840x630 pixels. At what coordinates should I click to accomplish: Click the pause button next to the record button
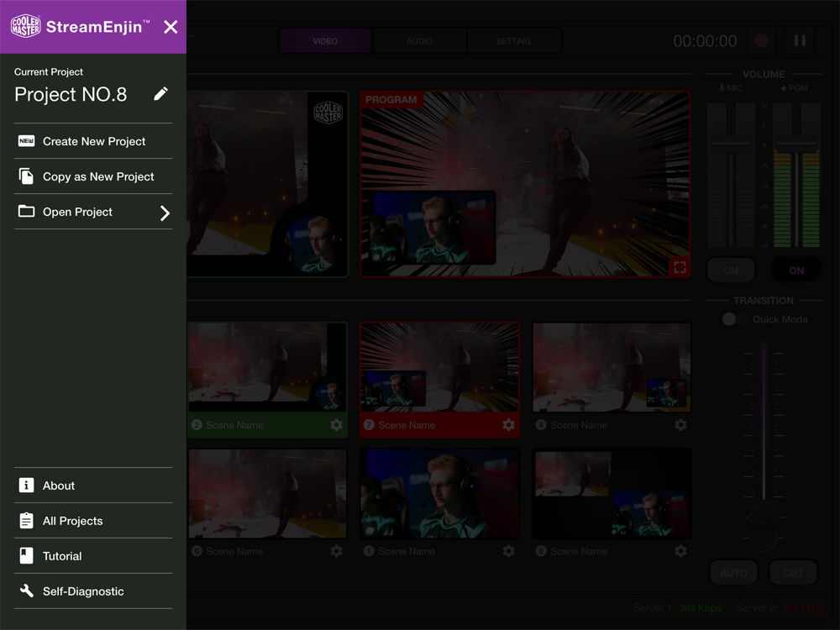[800, 40]
